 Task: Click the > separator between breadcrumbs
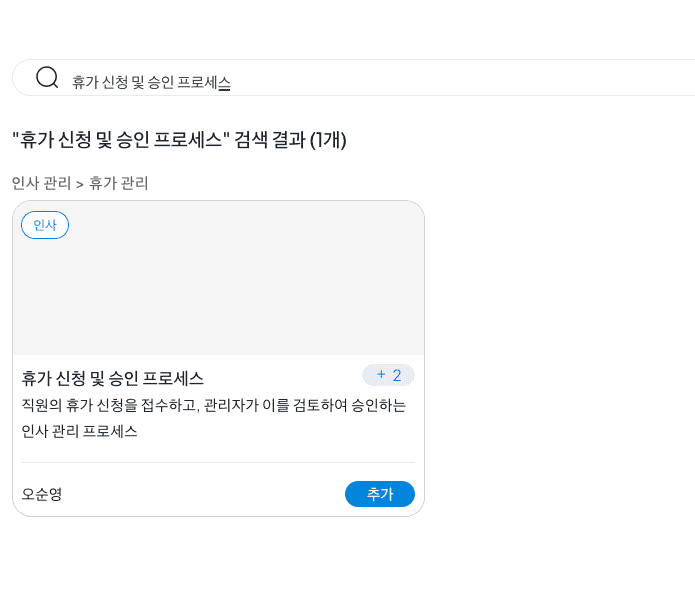click(x=80, y=184)
